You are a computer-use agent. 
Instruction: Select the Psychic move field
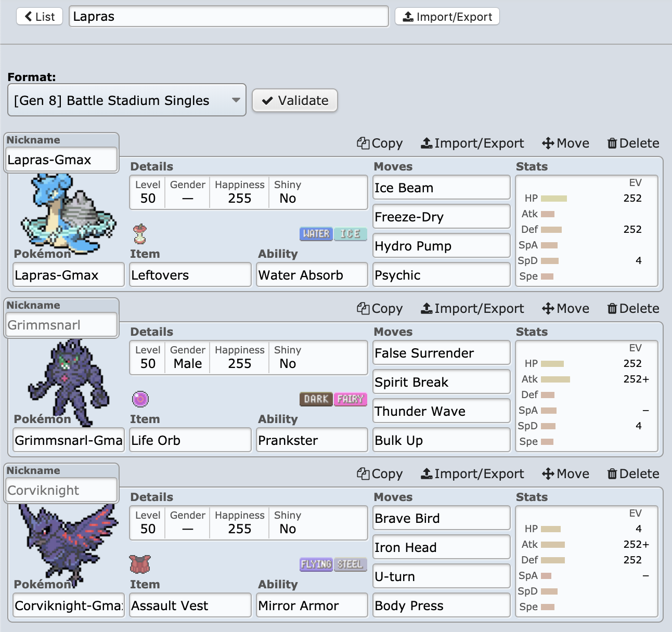[x=442, y=275]
